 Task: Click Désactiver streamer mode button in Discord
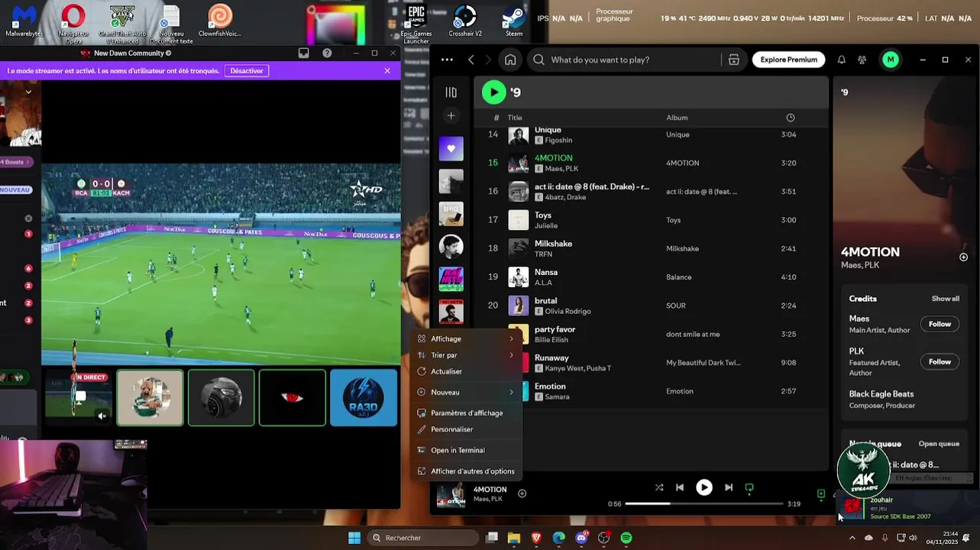pos(247,71)
